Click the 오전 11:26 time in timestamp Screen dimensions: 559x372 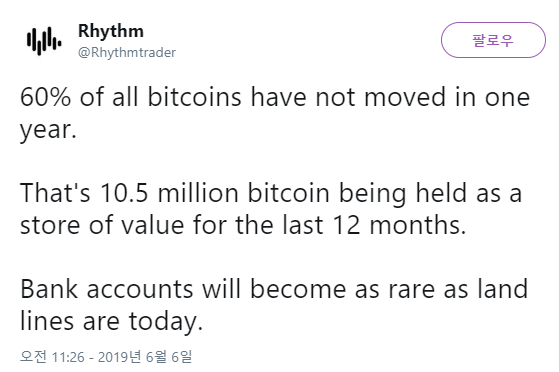(52, 356)
